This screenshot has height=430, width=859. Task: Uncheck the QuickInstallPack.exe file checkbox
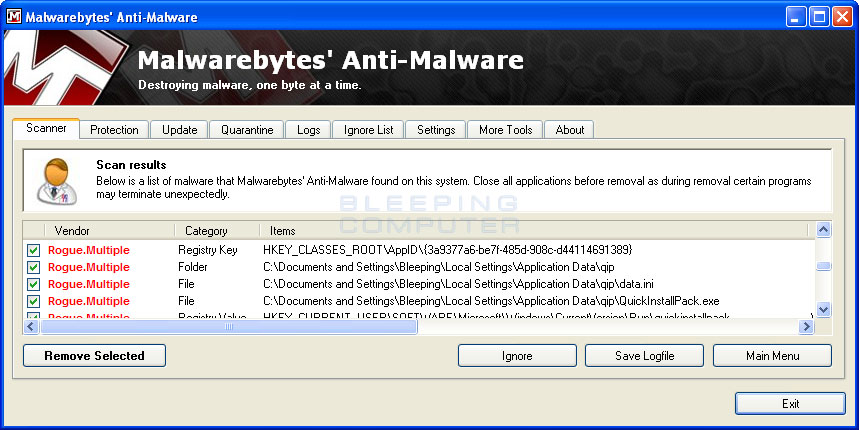33,301
